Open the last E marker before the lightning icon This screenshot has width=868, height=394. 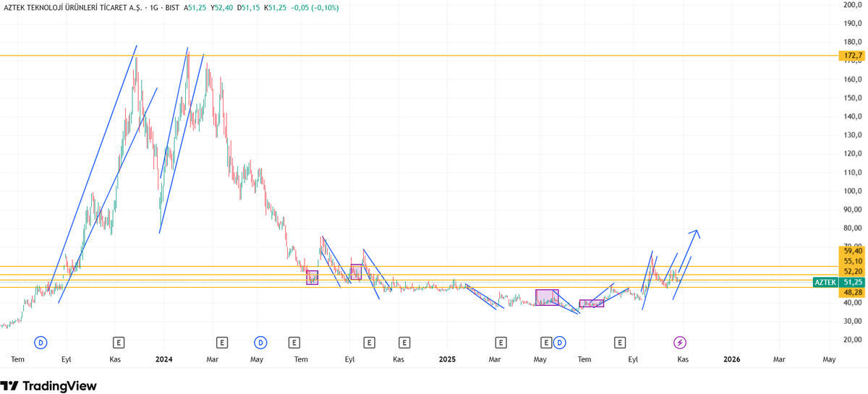(620, 342)
